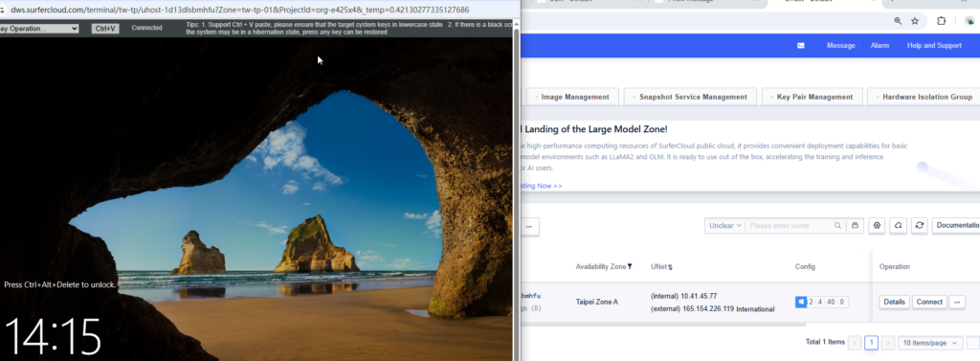Viewport: 980px width, 361px height.
Task: Open the cloud shell icon in blue header
Action: (801, 46)
